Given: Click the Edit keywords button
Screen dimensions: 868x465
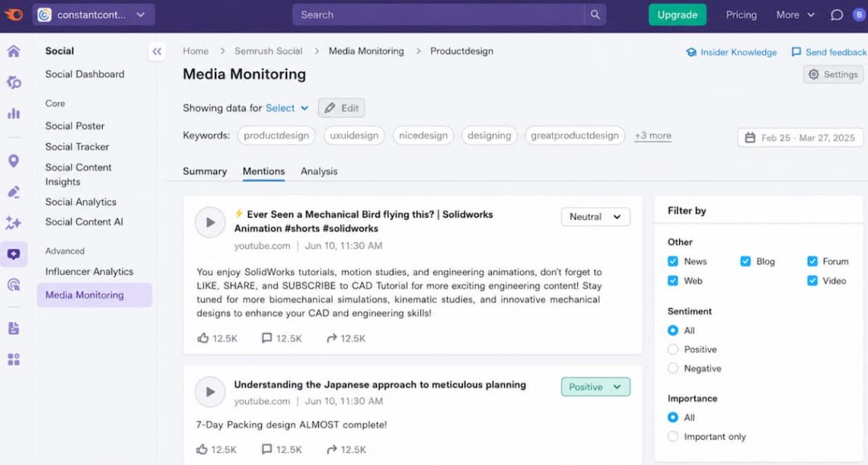Looking at the screenshot, I should [342, 108].
